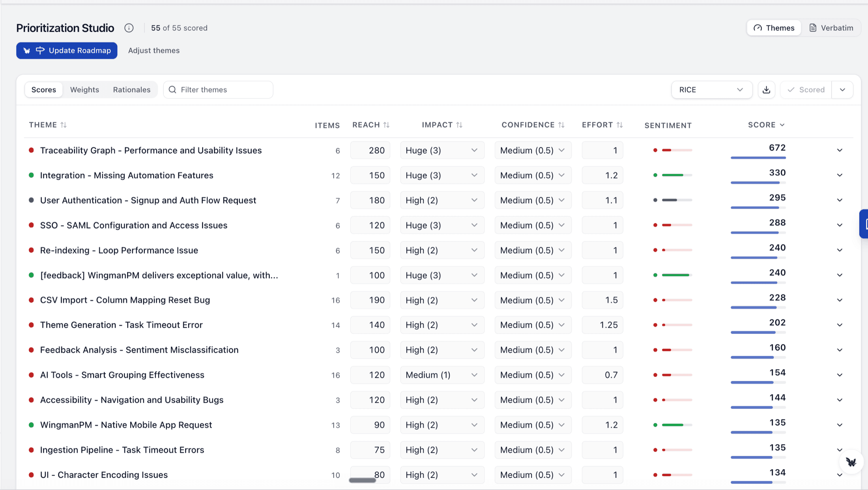868x490 pixels.
Task: Open the Scored button dropdown arrow
Action: 842,90
